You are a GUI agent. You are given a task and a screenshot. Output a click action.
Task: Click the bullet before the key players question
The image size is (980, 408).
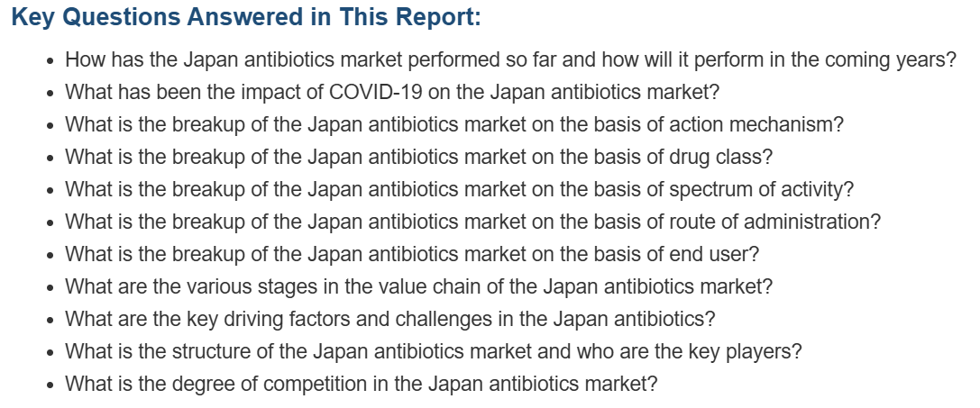[50, 354]
